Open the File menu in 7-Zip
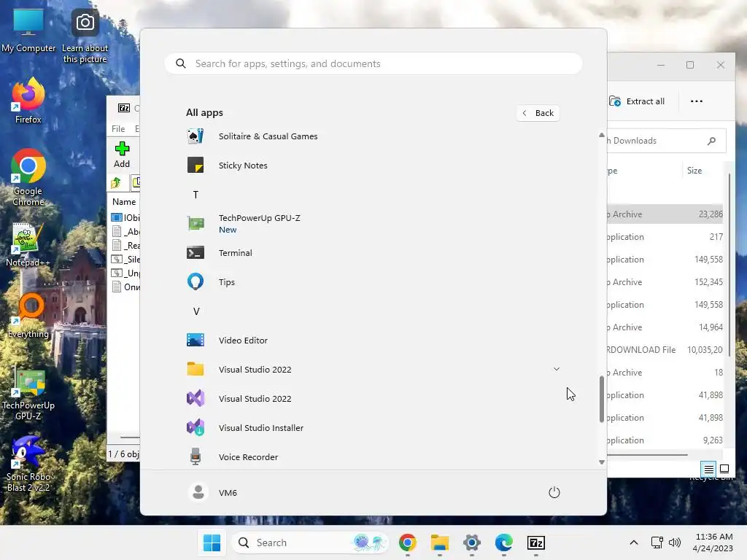The width and height of the screenshot is (747, 560). [118, 129]
